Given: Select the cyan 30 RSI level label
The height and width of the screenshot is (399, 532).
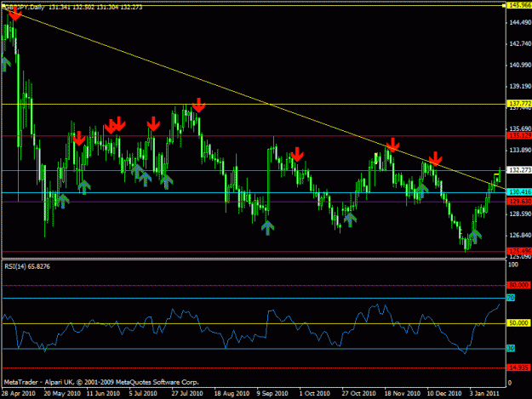Looking at the screenshot, I should tap(511, 348).
